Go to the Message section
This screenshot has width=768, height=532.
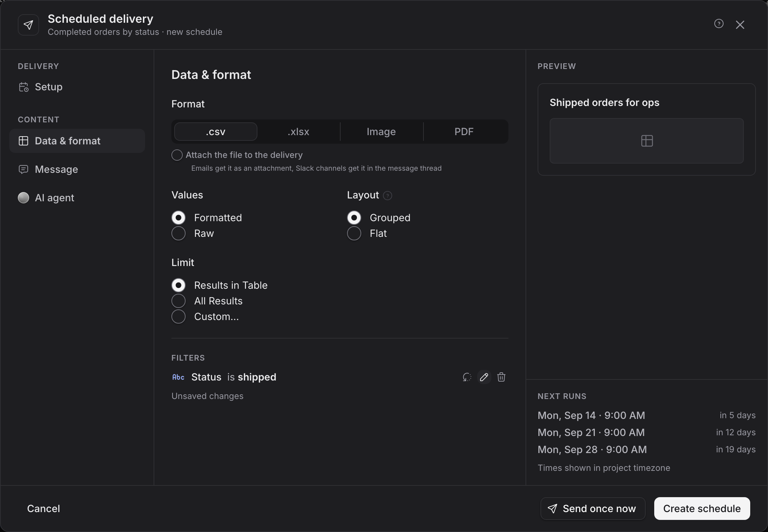click(77, 169)
